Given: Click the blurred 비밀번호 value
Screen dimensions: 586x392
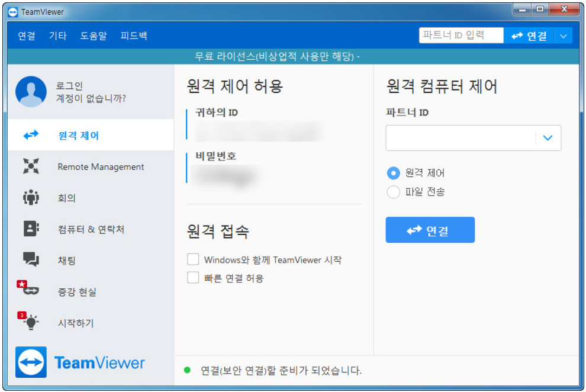Looking at the screenshot, I should point(226,176).
